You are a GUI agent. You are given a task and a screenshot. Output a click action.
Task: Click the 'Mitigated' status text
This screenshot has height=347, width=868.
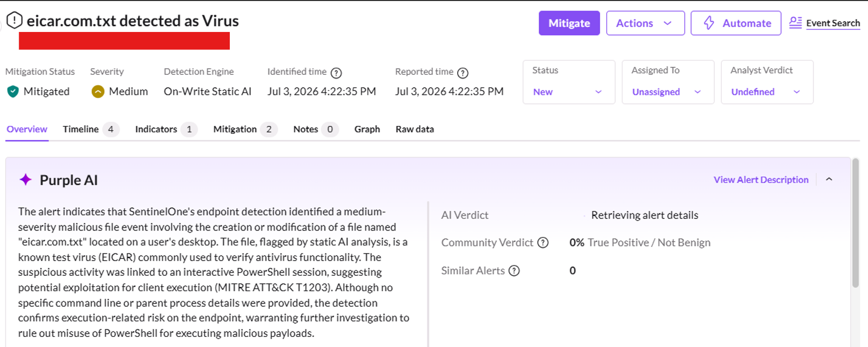tap(47, 91)
